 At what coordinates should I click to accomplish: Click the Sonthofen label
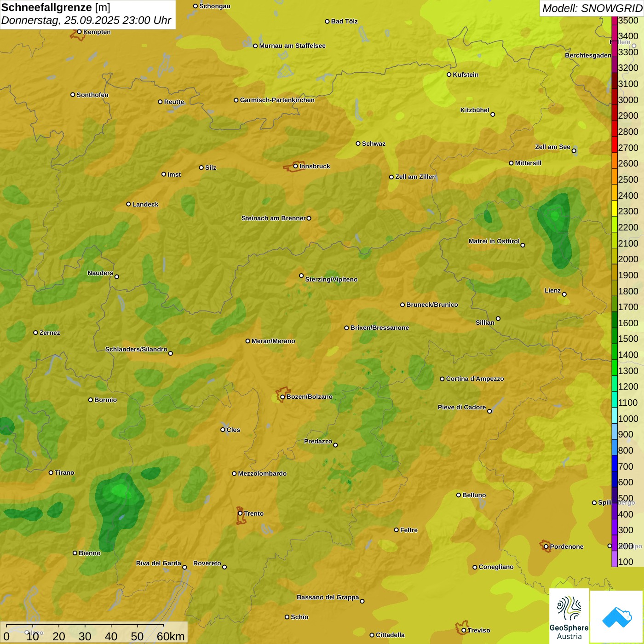(92, 95)
